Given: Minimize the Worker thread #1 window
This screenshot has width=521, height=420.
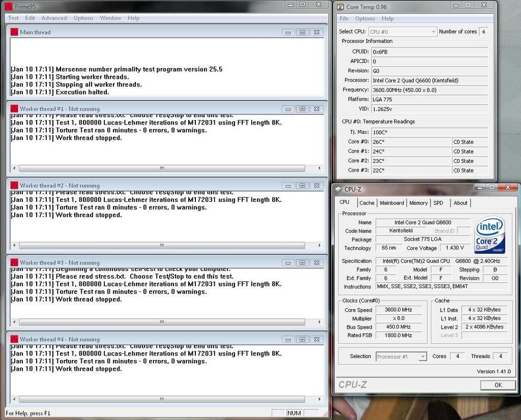Looking at the screenshot, I should (288, 109).
